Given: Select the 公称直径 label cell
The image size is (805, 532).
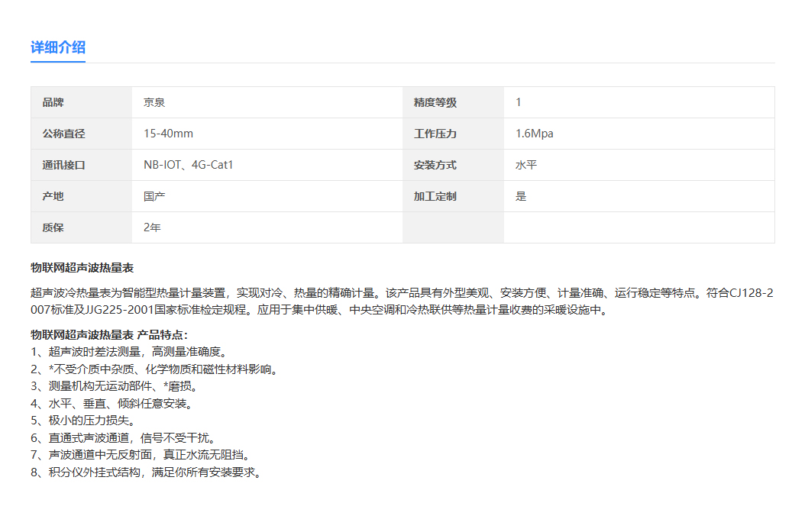Looking at the screenshot, I should 82,134.
